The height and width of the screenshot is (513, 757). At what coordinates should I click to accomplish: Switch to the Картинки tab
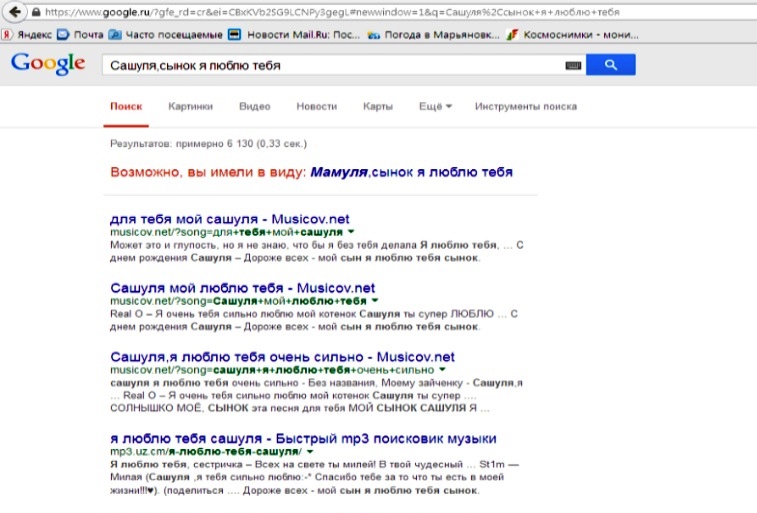[190, 107]
